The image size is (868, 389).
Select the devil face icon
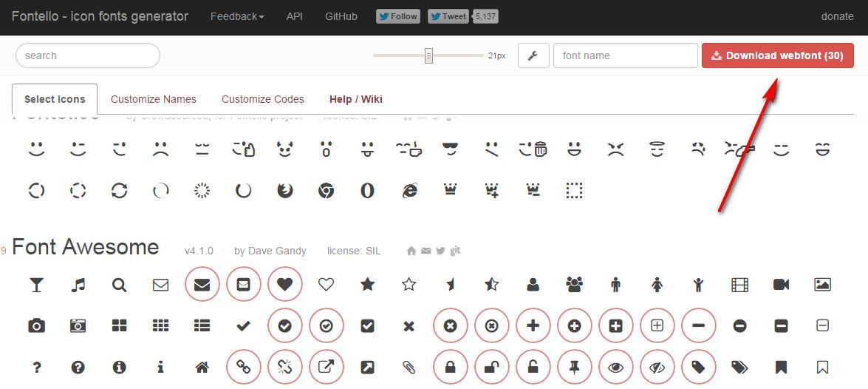pos(284,149)
